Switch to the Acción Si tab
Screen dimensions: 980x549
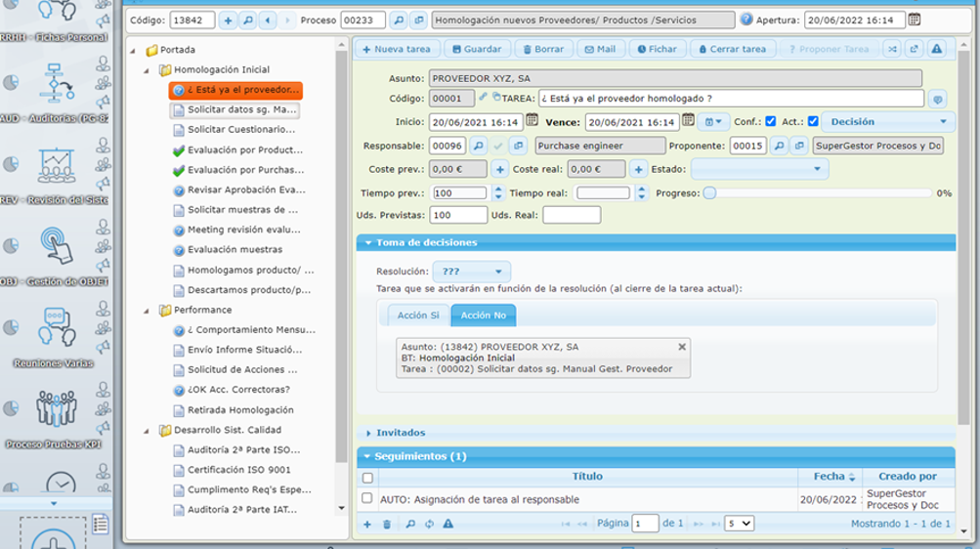[x=418, y=316]
